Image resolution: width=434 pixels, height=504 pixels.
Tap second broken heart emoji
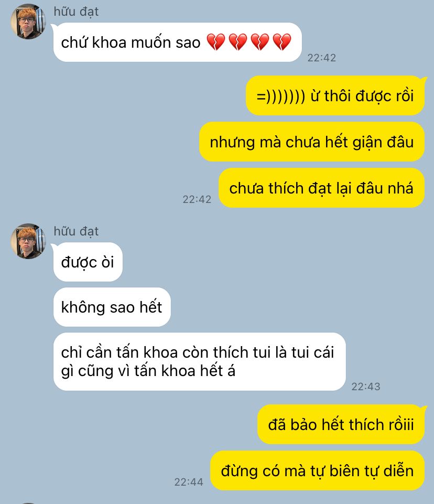pyautogui.click(x=238, y=42)
